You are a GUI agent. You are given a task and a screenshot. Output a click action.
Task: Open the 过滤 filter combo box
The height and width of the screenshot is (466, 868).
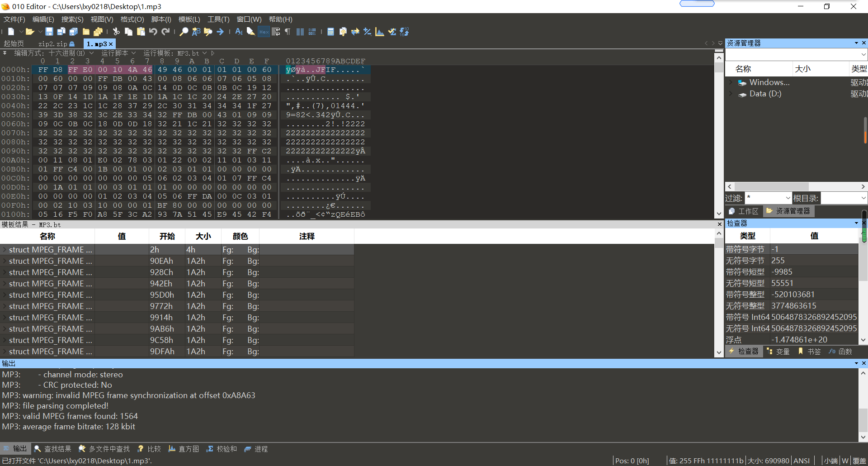[x=788, y=198]
